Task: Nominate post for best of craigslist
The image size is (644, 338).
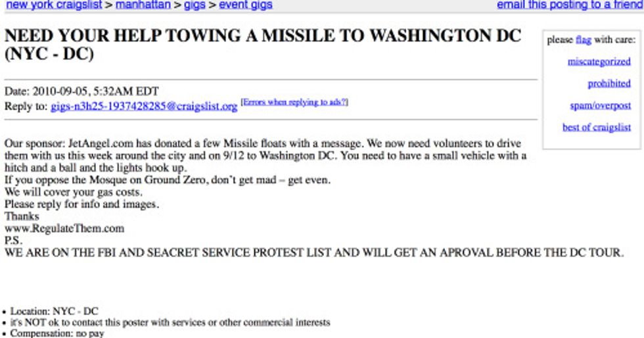Action: click(x=597, y=128)
